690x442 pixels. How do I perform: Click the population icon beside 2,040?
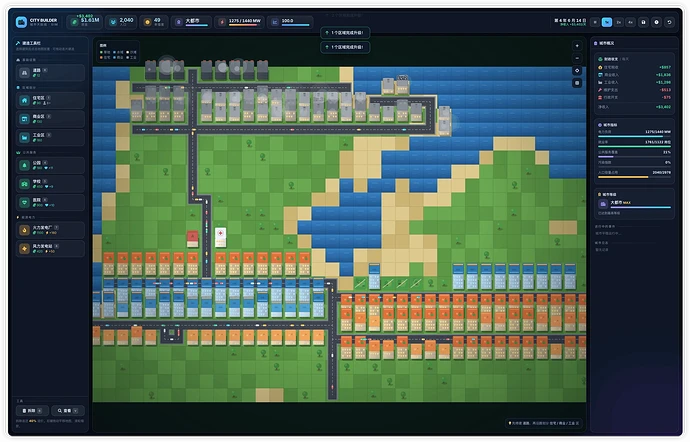pyautogui.click(x=113, y=22)
